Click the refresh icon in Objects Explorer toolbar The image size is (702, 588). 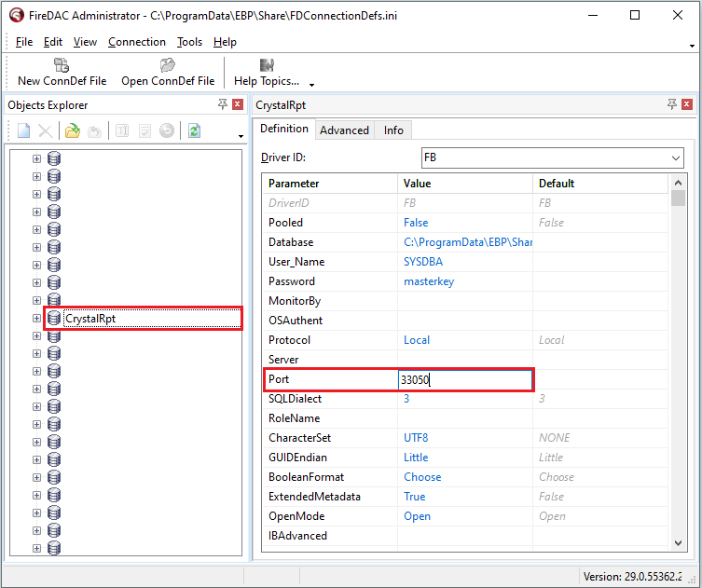(x=194, y=131)
